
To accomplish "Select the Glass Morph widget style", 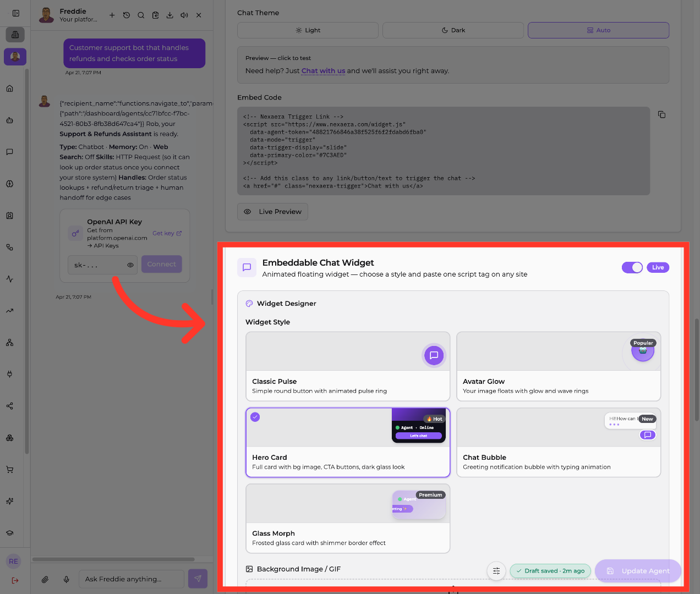I will click(348, 518).
